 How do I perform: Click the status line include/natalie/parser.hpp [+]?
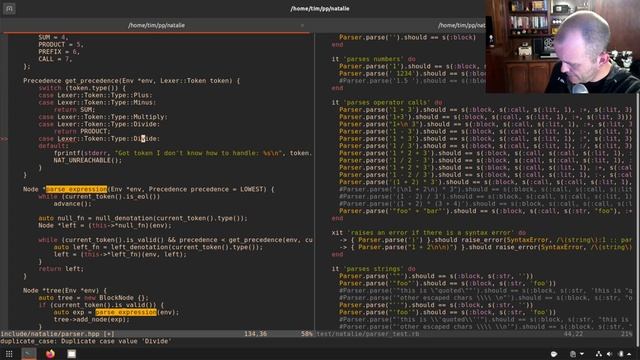(x=57, y=334)
